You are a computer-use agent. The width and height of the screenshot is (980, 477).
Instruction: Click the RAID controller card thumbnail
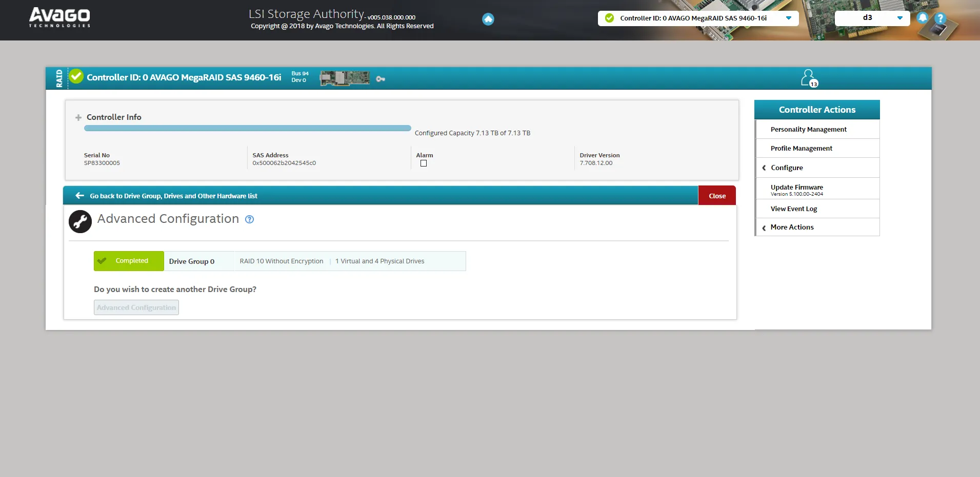(345, 78)
